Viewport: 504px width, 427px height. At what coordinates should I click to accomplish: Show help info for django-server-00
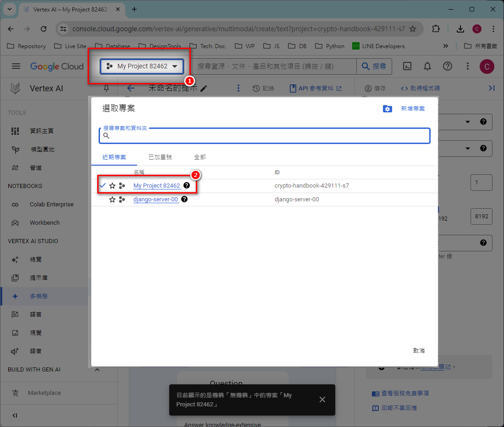tap(184, 199)
